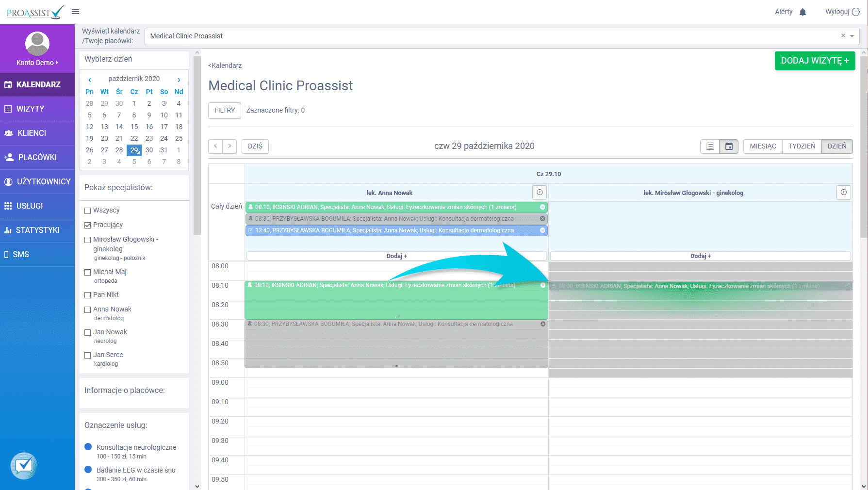Click the Alerty bell icon
This screenshot has width=868, height=490.
pos(802,12)
